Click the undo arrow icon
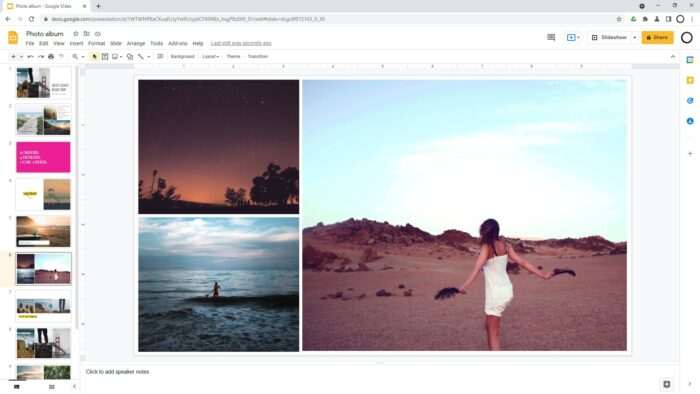 point(30,57)
